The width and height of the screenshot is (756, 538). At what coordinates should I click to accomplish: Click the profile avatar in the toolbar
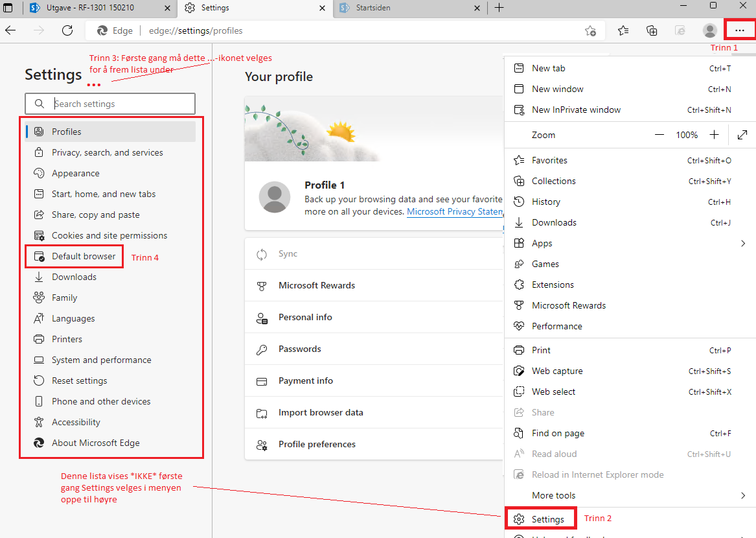pyautogui.click(x=710, y=31)
